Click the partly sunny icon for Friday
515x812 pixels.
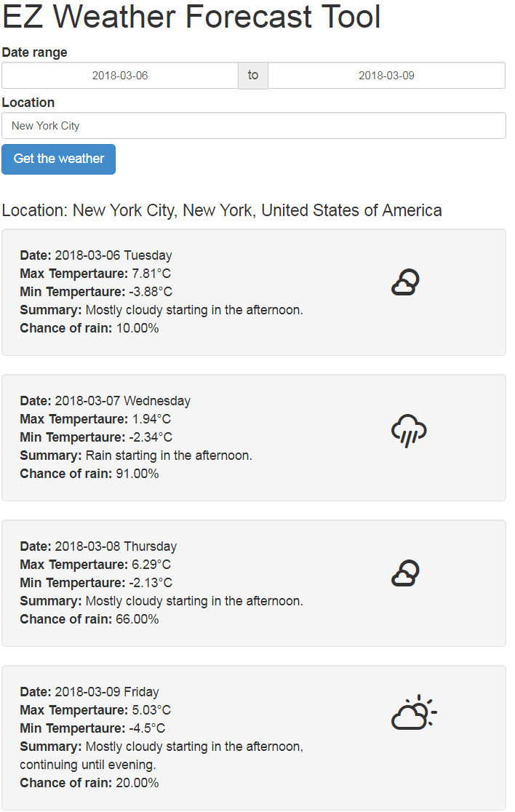click(x=413, y=713)
